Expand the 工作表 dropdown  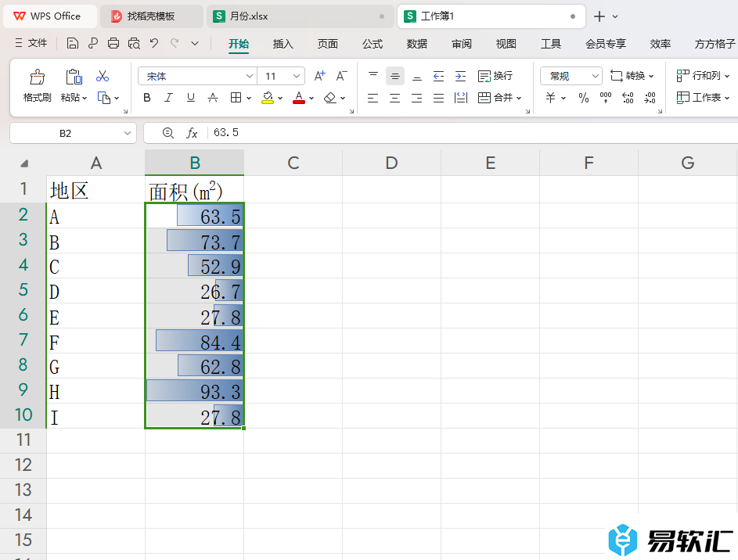(727, 98)
